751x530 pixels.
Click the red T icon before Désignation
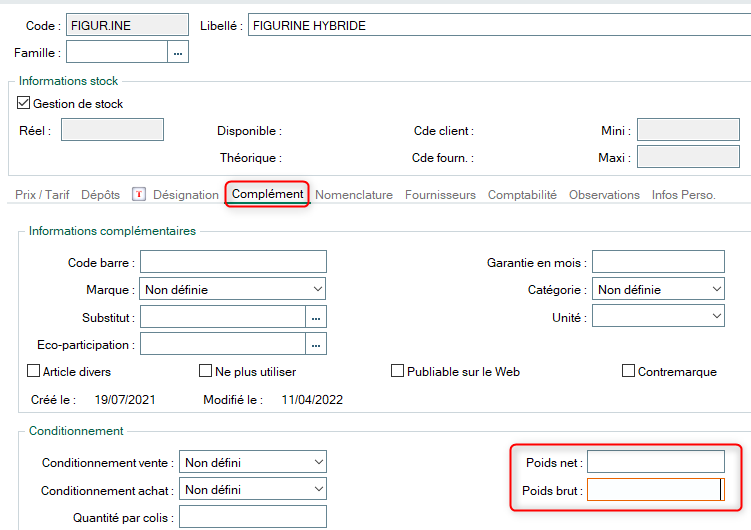139,194
